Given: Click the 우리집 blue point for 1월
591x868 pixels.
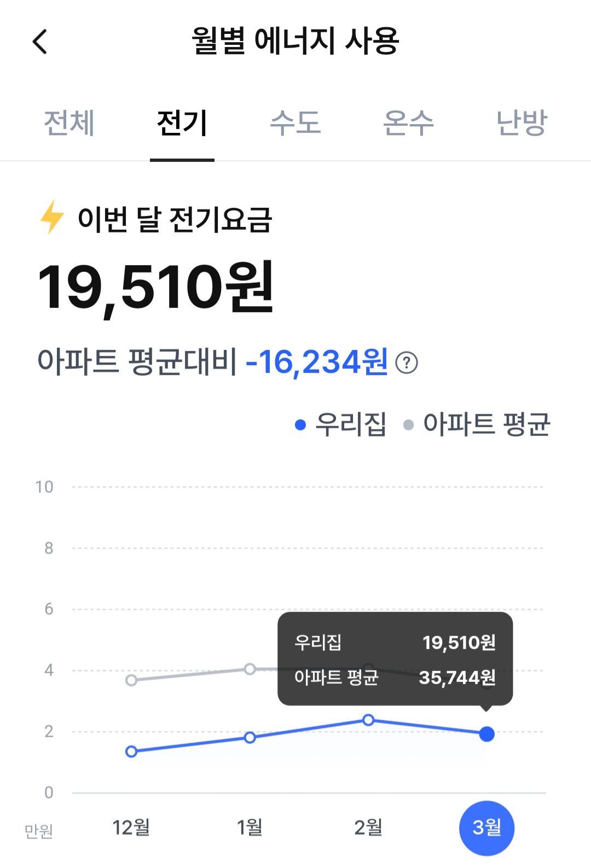Looking at the screenshot, I should (250, 737).
